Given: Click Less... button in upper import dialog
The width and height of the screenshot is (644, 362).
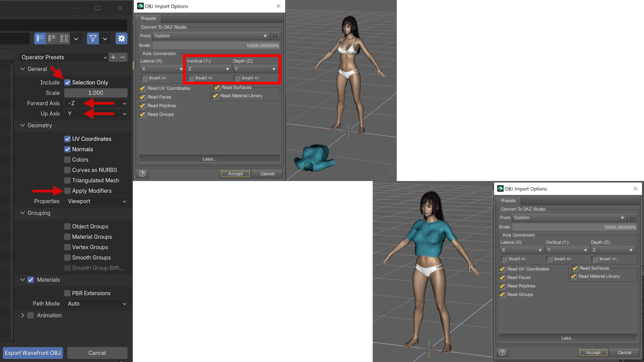Looking at the screenshot, I should point(210,159).
